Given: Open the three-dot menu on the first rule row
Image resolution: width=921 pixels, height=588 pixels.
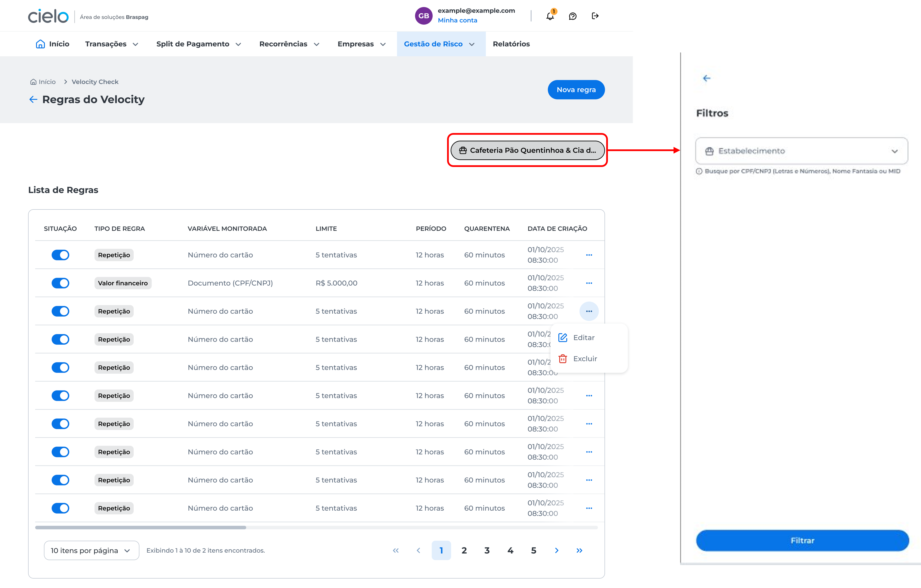Looking at the screenshot, I should coord(589,255).
